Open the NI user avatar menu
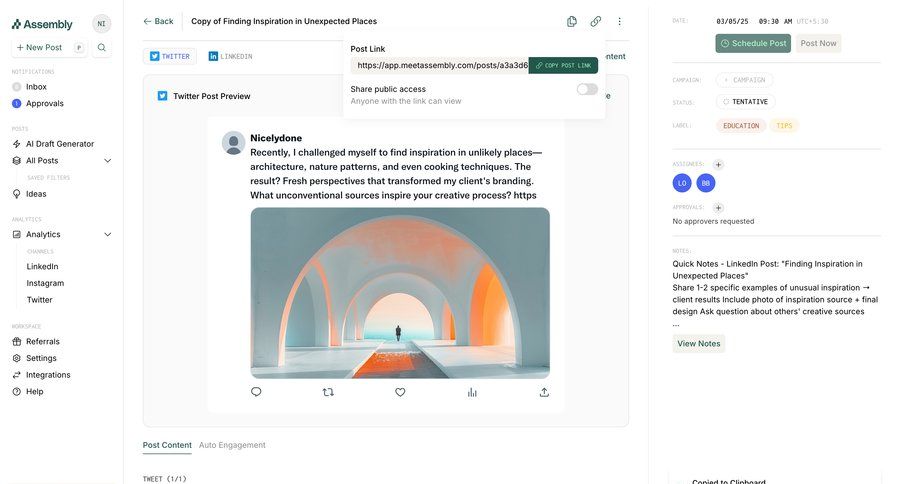Viewport: 900px width, 484px height. coord(101,24)
